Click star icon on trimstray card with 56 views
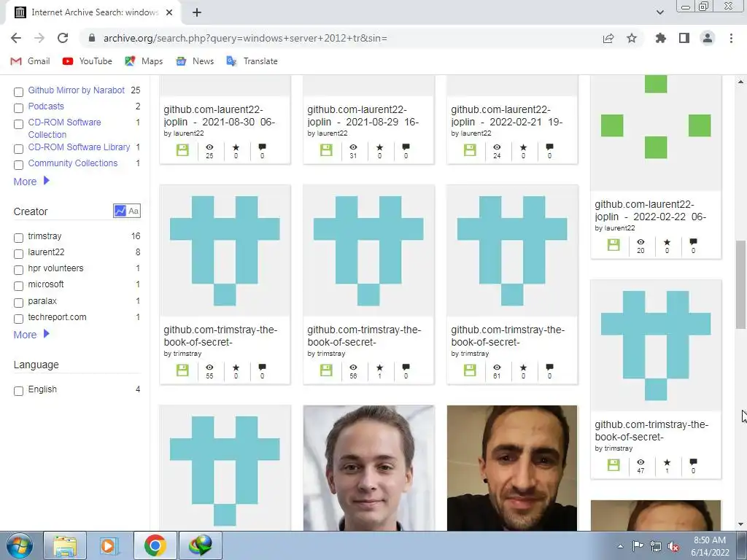 click(x=379, y=367)
